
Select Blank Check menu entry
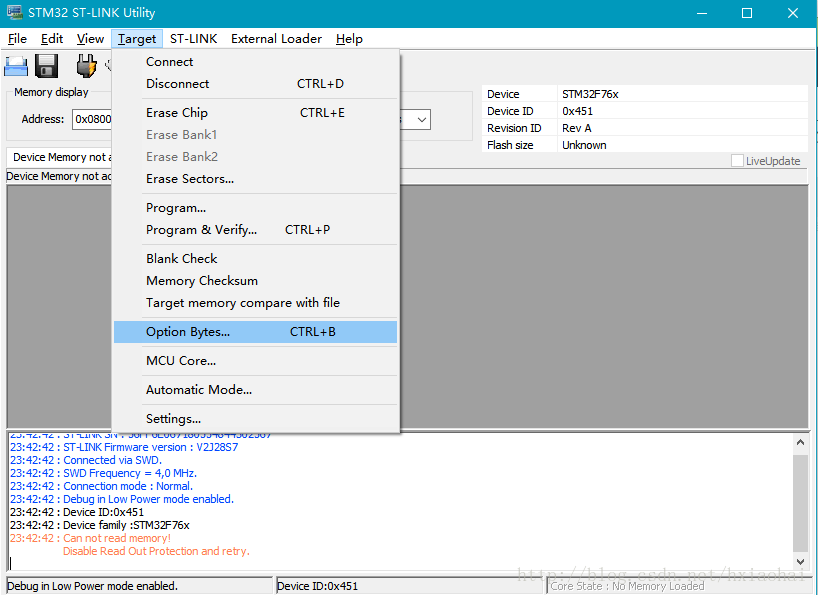click(x=256, y=259)
